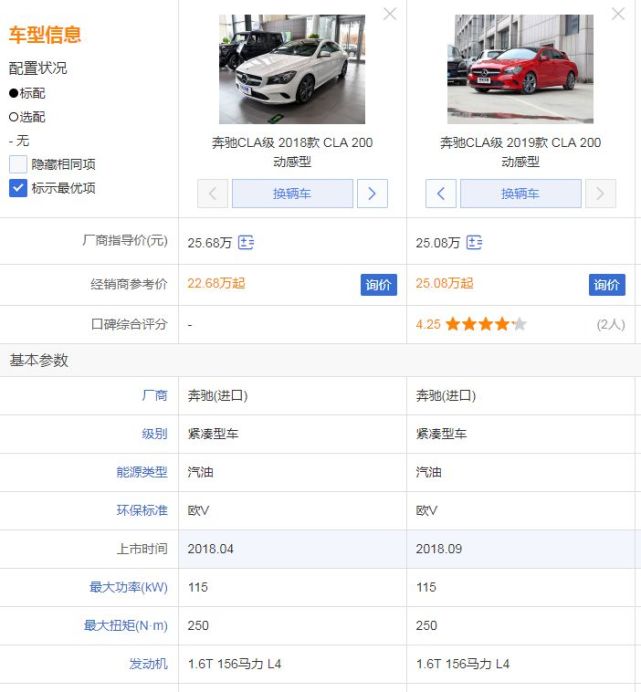Open the white 2018款 CLA car photo

[292, 68]
